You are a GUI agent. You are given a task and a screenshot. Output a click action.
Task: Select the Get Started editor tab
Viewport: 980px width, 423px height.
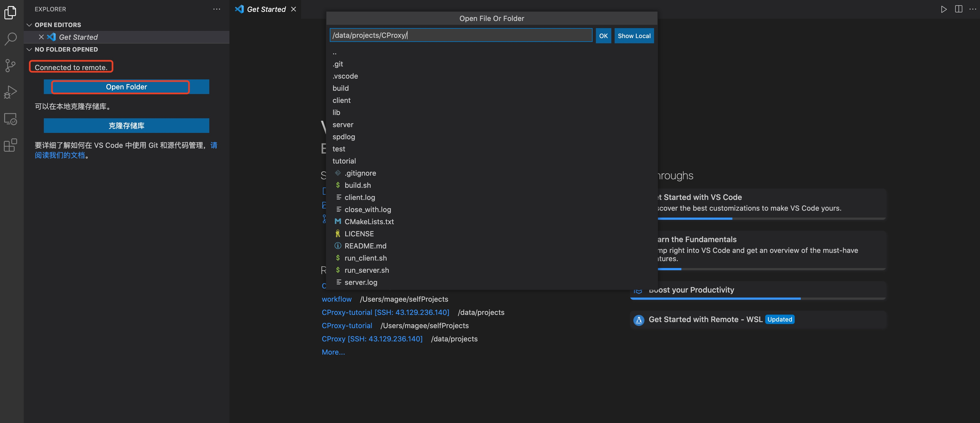266,9
